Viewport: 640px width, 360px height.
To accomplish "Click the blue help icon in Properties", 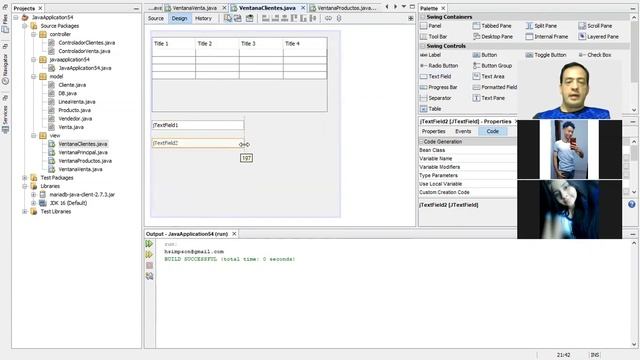I will [631, 204].
